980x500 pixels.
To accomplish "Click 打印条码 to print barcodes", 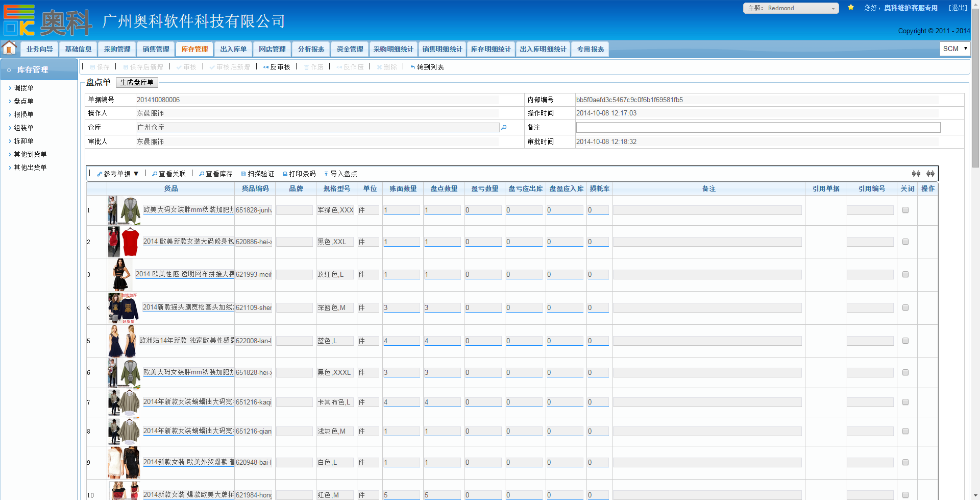I will (300, 174).
